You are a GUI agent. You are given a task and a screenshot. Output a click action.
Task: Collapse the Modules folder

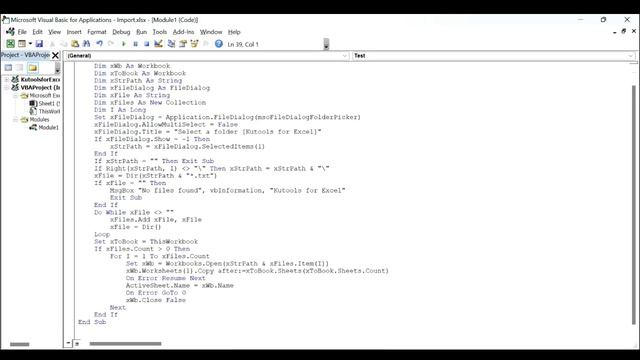point(15,120)
